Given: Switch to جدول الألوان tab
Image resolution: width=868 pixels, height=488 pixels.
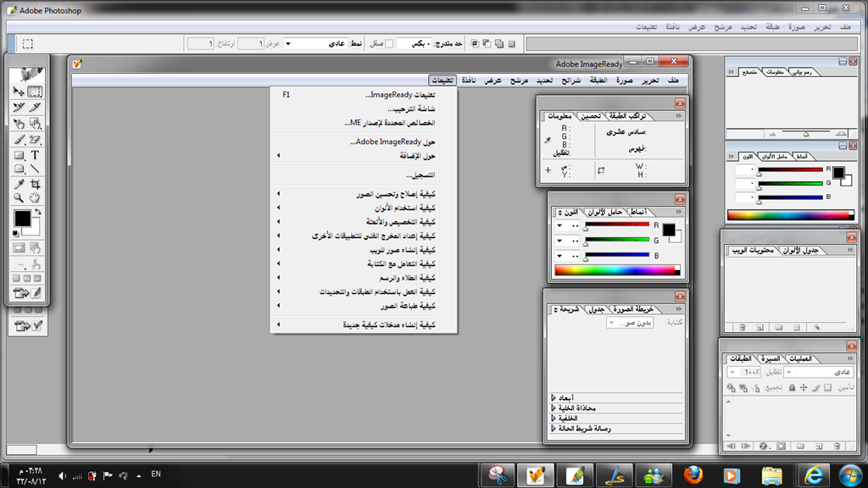Looking at the screenshot, I should tap(800, 251).
